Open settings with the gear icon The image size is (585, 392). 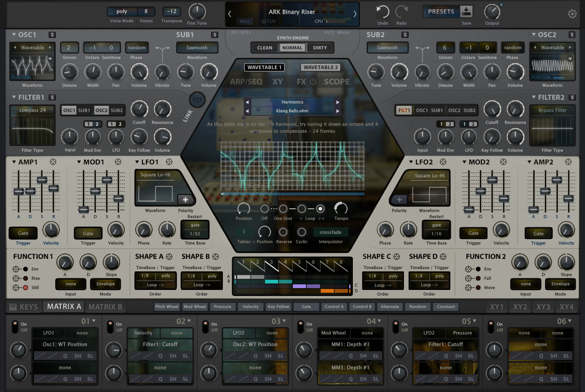point(572,14)
